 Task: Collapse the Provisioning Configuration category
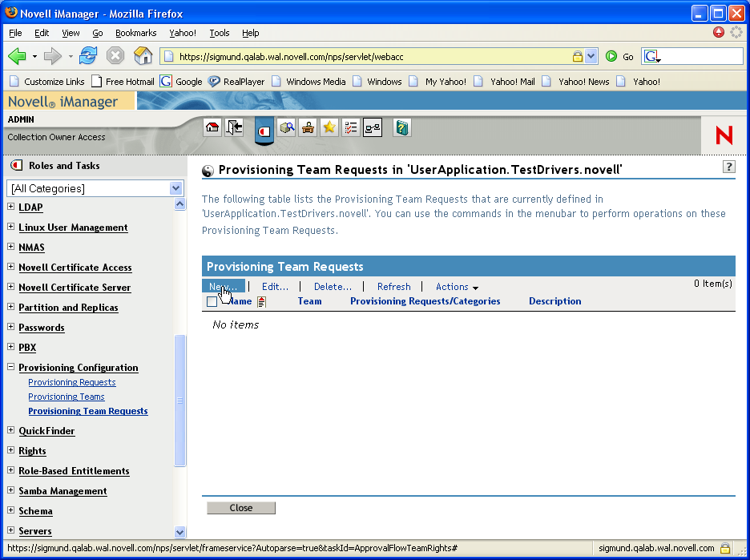click(11, 367)
